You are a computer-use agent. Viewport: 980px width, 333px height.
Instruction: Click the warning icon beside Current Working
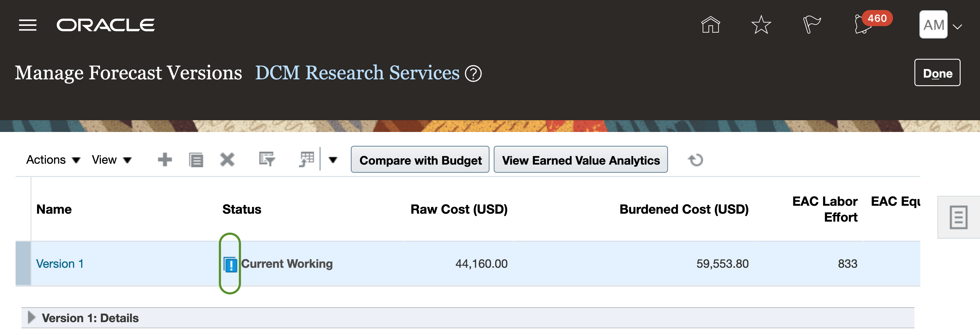click(230, 264)
